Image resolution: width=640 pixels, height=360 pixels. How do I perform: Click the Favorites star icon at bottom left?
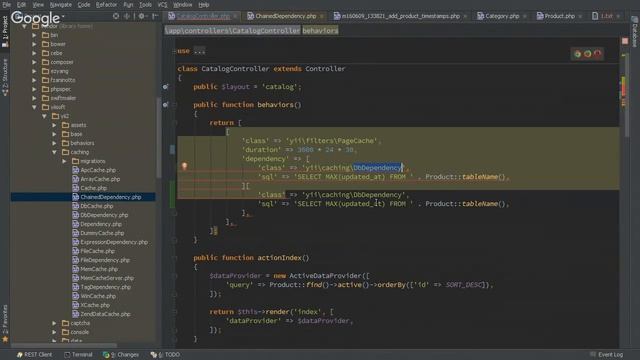point(5,339)
